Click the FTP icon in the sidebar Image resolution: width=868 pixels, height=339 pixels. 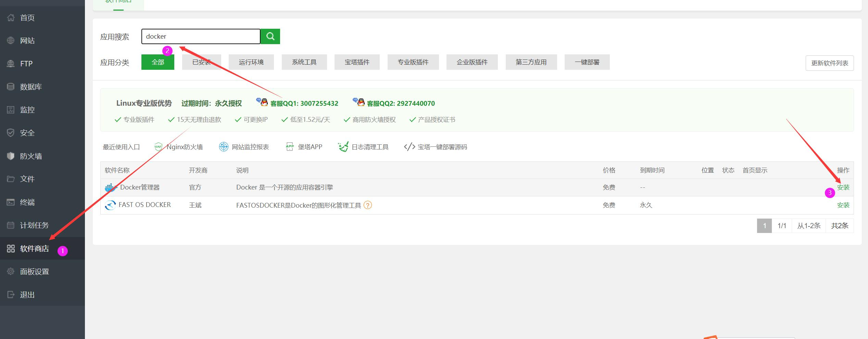point(11,64)
